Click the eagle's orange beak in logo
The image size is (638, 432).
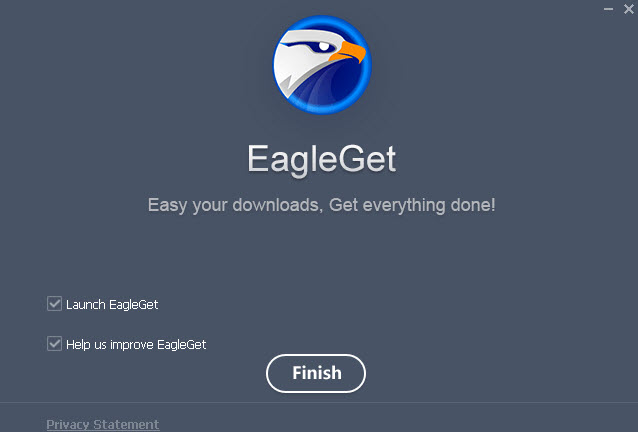(348, 51)
